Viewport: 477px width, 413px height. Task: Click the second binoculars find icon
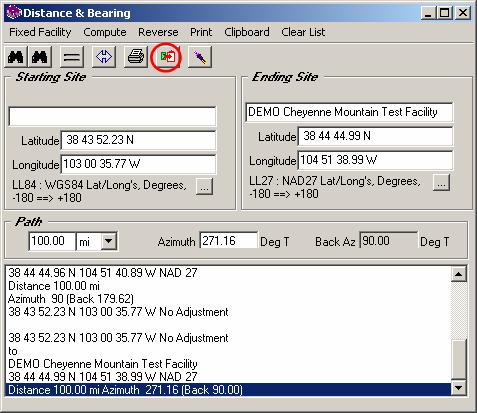40,57
